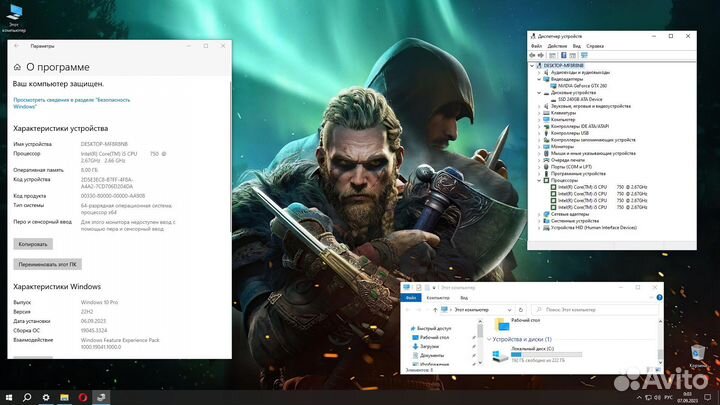
Task: Click scan hardware monitor icon in Device Manager toolbar
Action: click(x=584, y=56)
